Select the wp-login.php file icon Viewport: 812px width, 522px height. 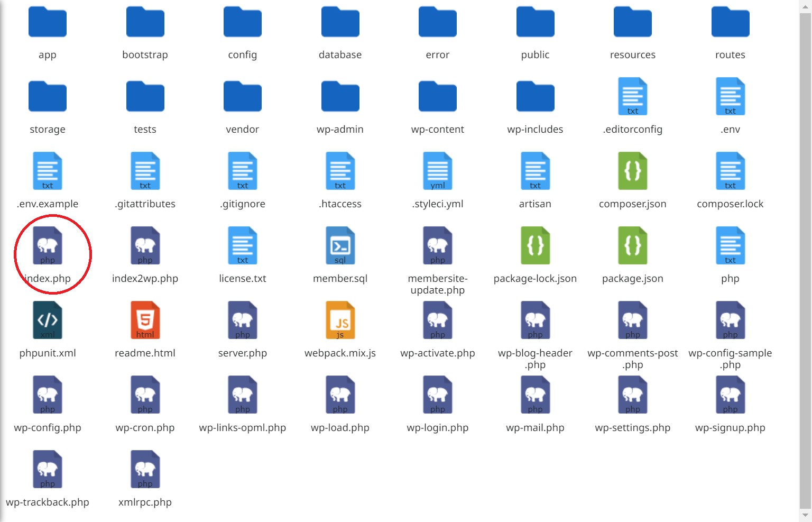(x=438, y=395)
